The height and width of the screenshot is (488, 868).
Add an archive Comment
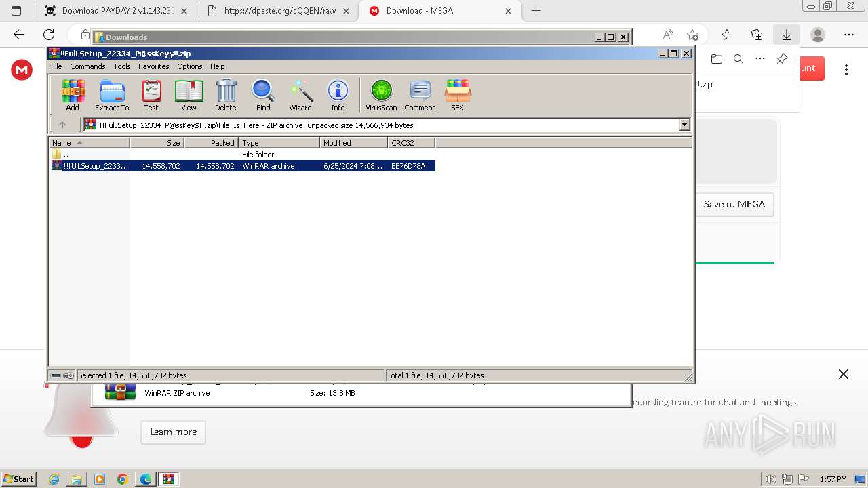[x=420, y=95]
